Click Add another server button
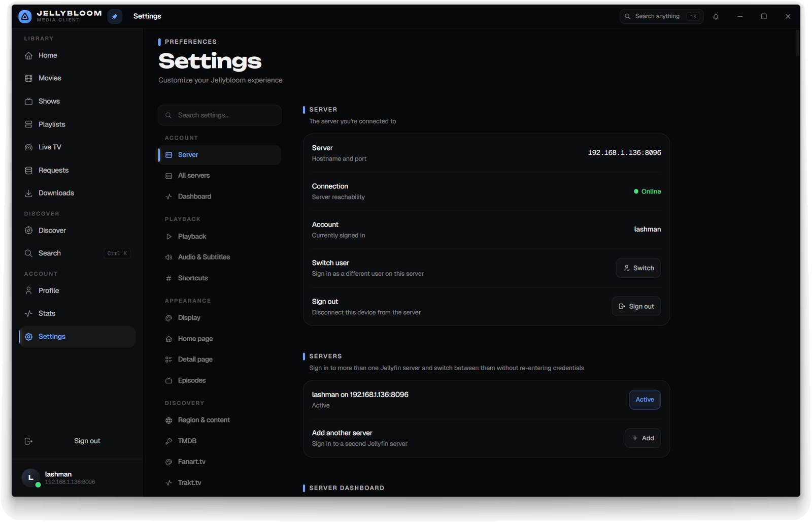 [642, 438]
